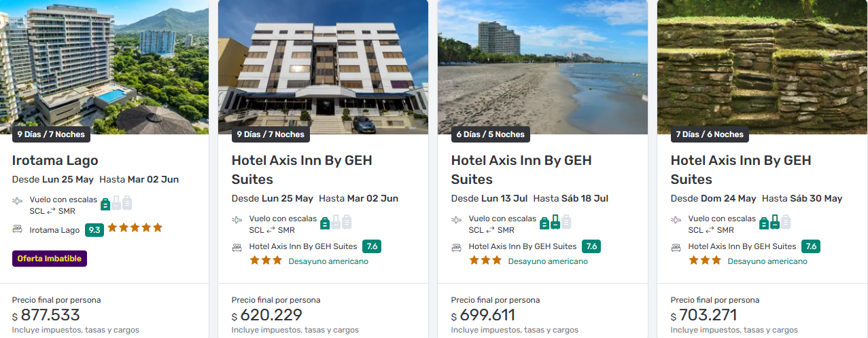Click the airplane icon in Irotama Lago card
Image resolution: width=868 pixels, height=338 pixels.
(18, 201)
